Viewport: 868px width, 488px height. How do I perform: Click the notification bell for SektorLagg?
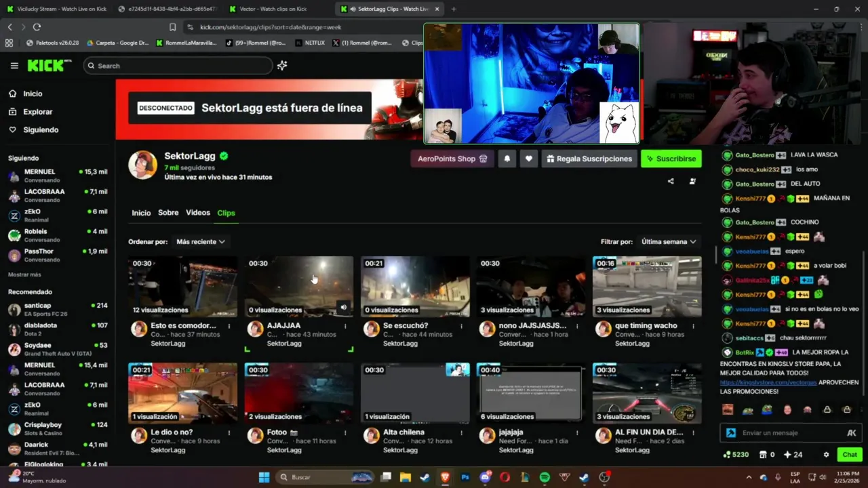(507, 159)
